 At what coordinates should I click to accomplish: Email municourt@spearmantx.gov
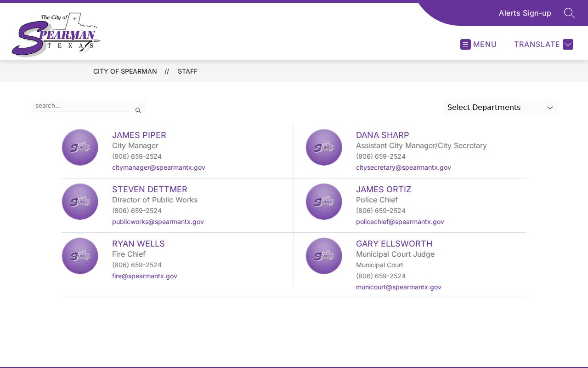pyautogui.click(x=399, y=287)
